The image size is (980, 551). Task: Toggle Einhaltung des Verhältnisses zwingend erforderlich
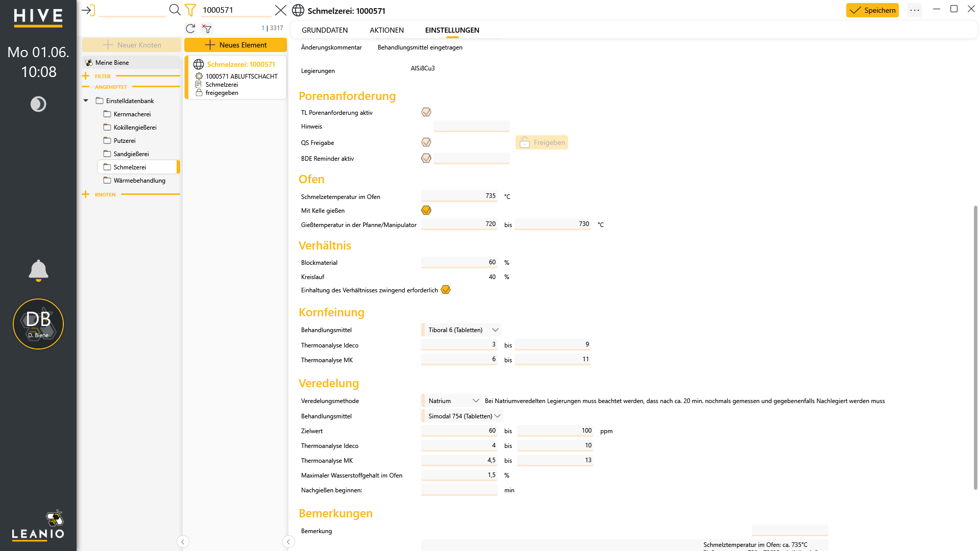click(x=446, y=290)
